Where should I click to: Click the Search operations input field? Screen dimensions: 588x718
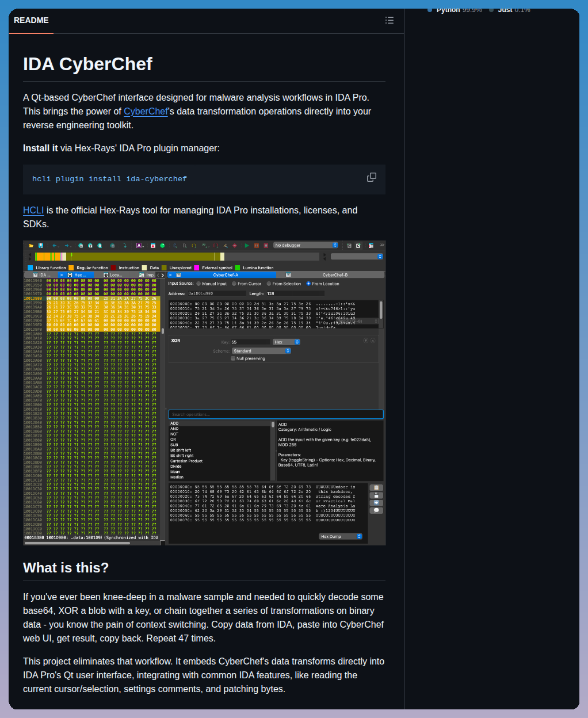[x=276, y=414]
